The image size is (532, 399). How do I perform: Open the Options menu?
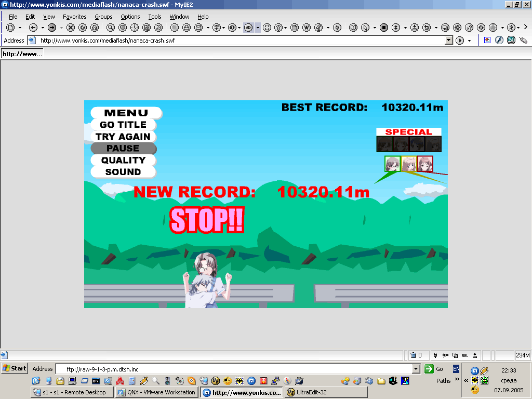click(130, 17)
